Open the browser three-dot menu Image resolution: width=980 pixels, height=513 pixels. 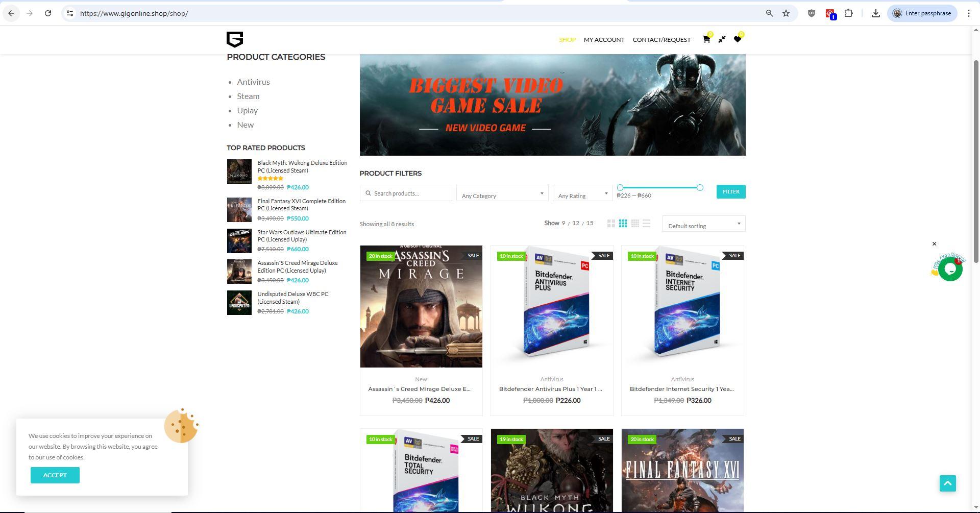tap(968, 13)
